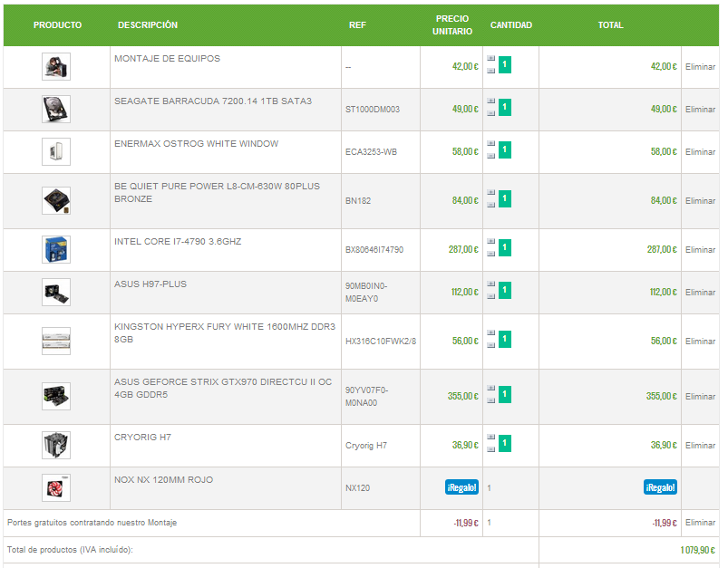
Task: Increase quantity of Montaje de Equipos
Action: coord(490,59)
